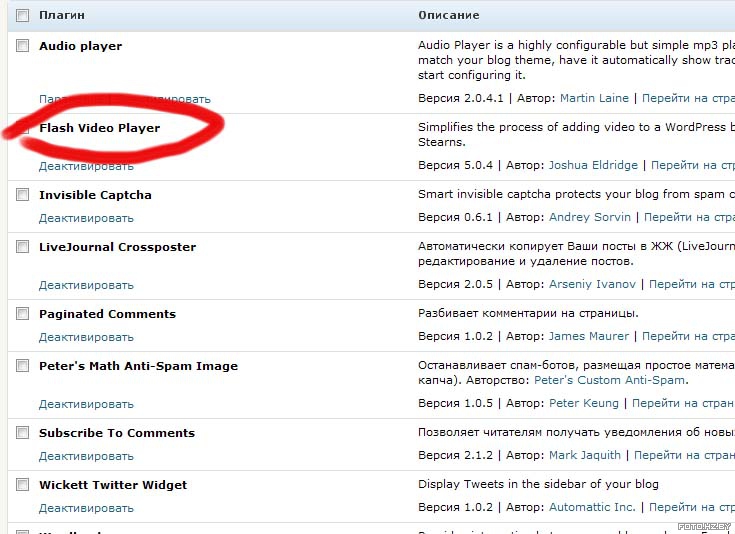Image resolution: width=735 pixels, height=534 pixels.
Task: Open author link Peter Keung
Action: click(584, 404)
